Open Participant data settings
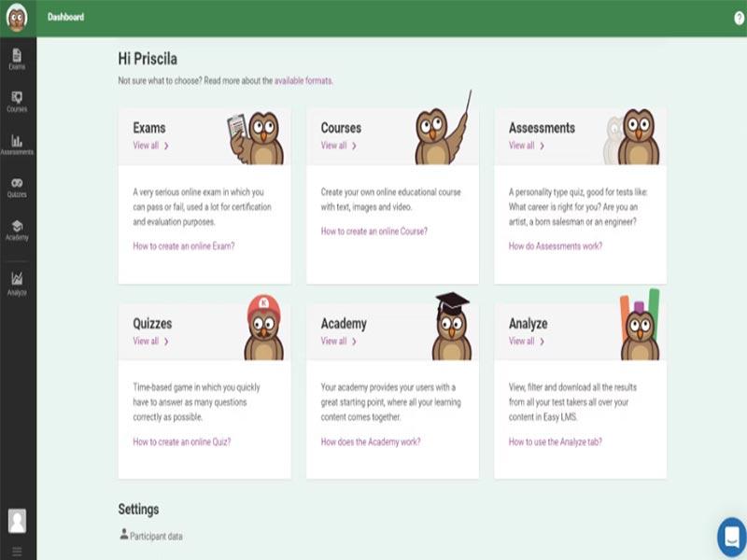The image size is (747, 560). [151, 536]
